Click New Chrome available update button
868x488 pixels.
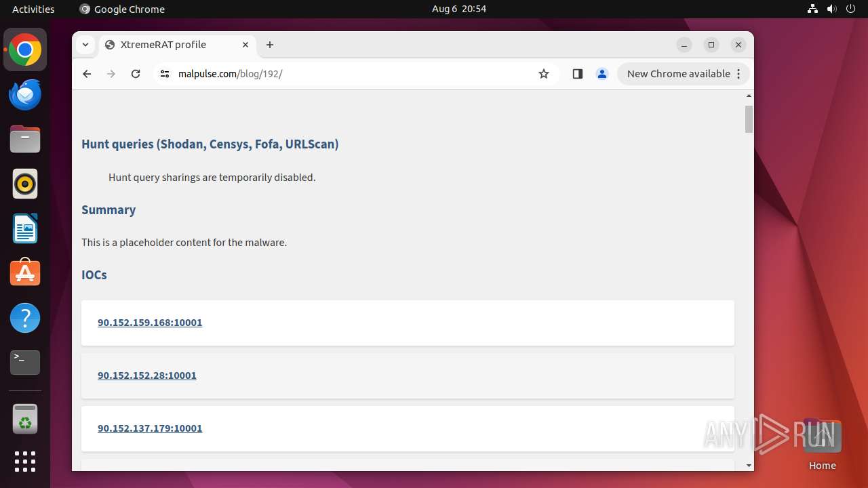(684, 74)
